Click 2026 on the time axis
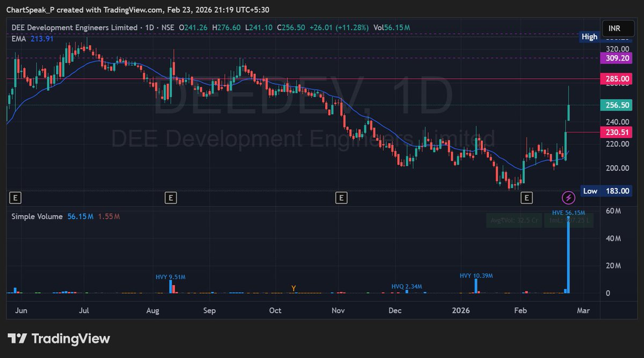This screenshot has width=644, height=358. pos(461,310)
